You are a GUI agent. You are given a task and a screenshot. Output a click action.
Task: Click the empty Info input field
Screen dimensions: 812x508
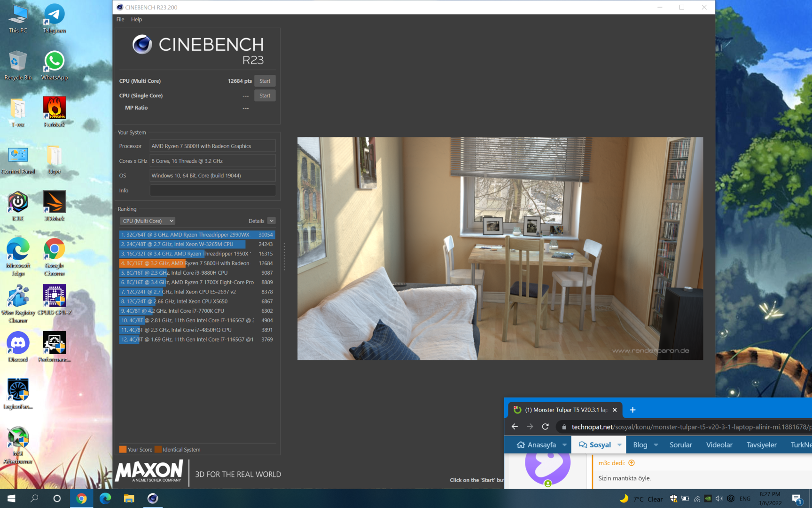click(x=212, y=190)
